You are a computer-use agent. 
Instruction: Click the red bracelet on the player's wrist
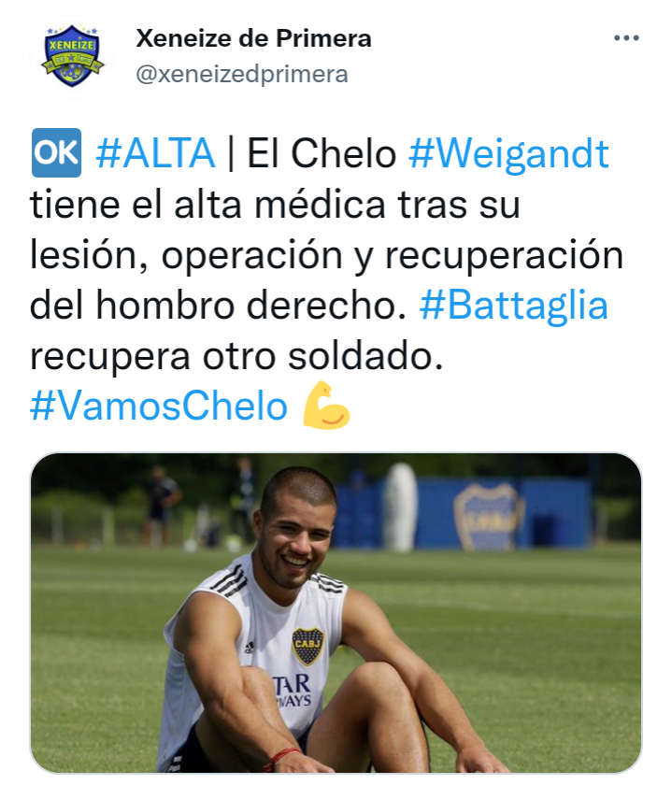tap(280, 759)
